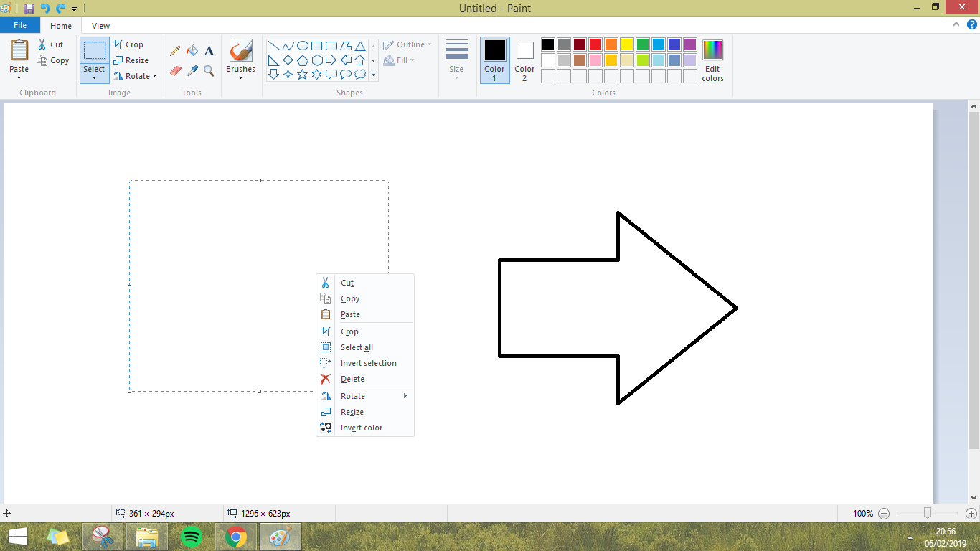This screenshot has height=551, width=980.
Task: Select the Color picker tool
Action: (x=192, y=70)
